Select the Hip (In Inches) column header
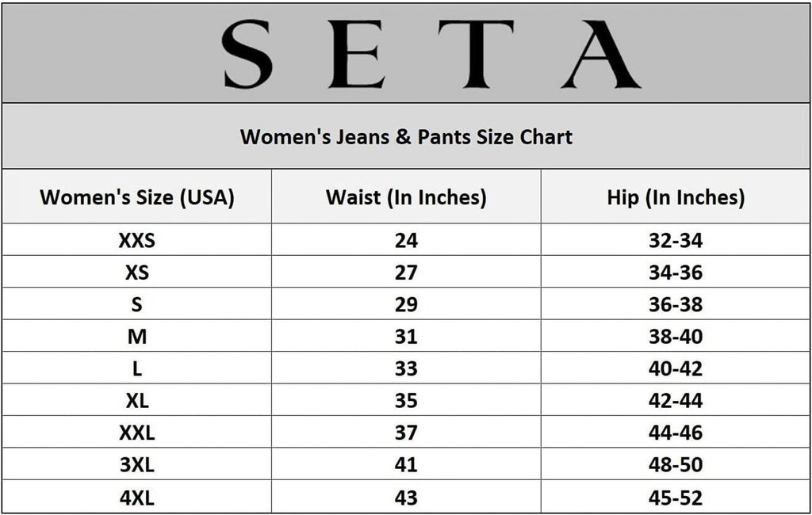This screenshot has height=515, width=812. coord(676,197)
